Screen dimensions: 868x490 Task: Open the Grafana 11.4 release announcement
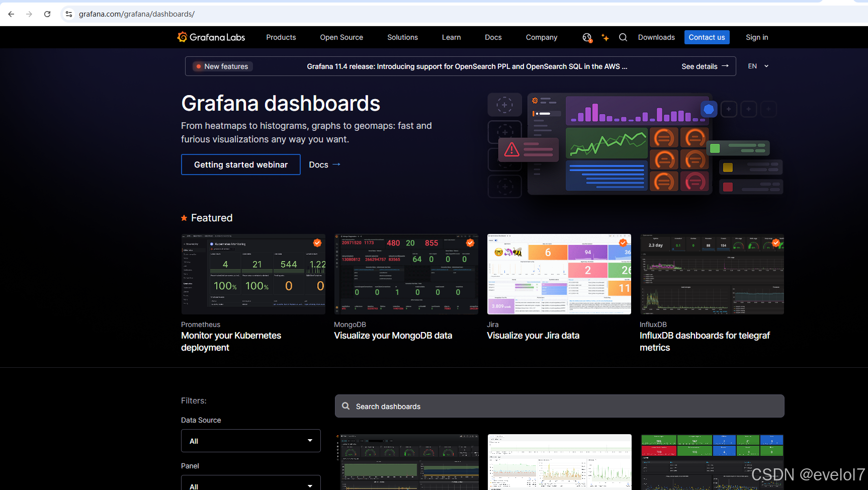tap(467, 66)
